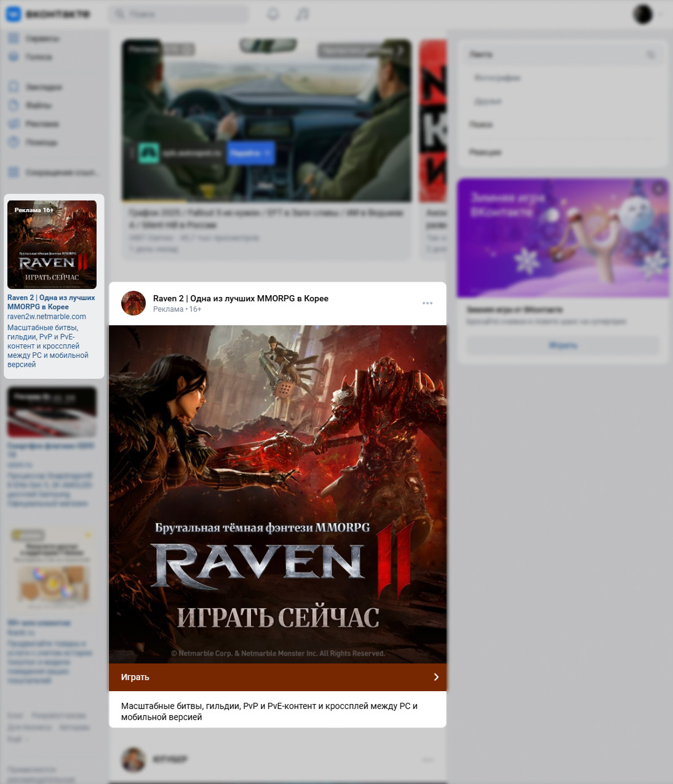Click the right chevron arrow on the Играть bar
The image size is (673, 784).
(x=436, y=677)
